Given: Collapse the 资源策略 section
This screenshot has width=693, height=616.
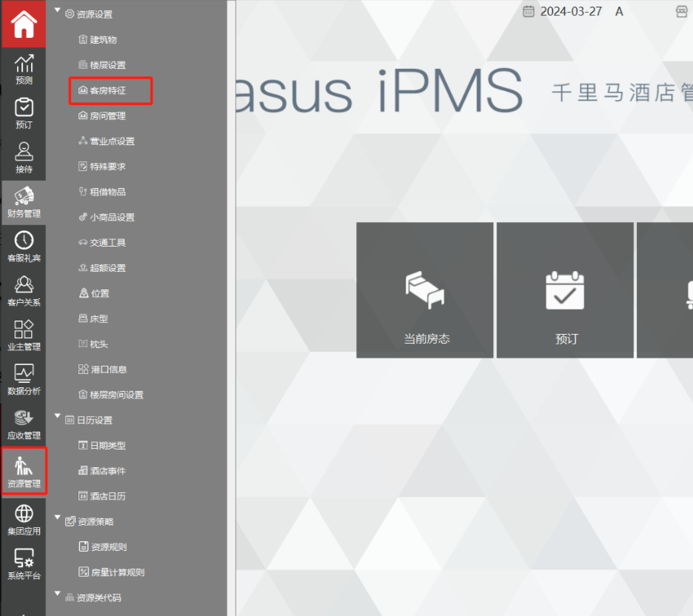Looking at the screenshot, I should click(x=58, y=520).
